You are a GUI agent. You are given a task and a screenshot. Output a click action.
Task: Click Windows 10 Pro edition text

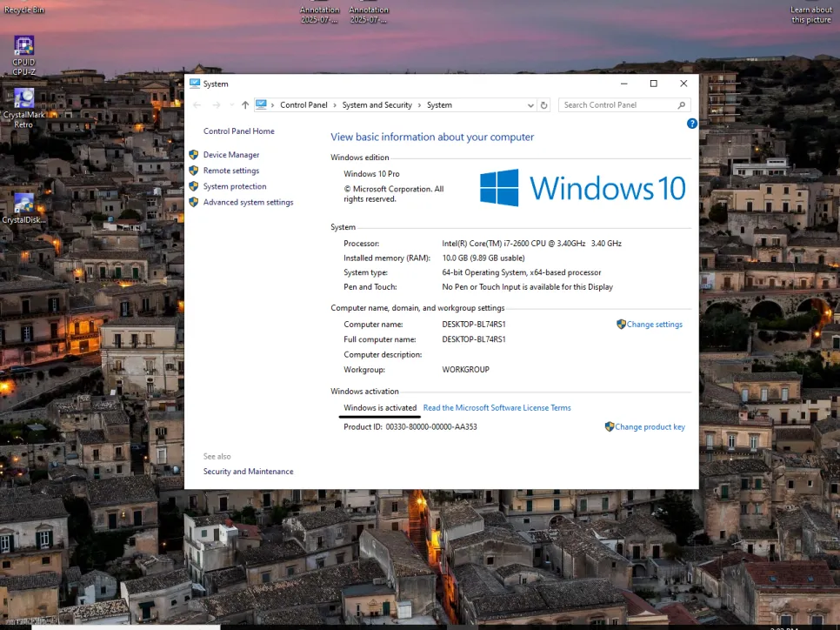(371, 174)
